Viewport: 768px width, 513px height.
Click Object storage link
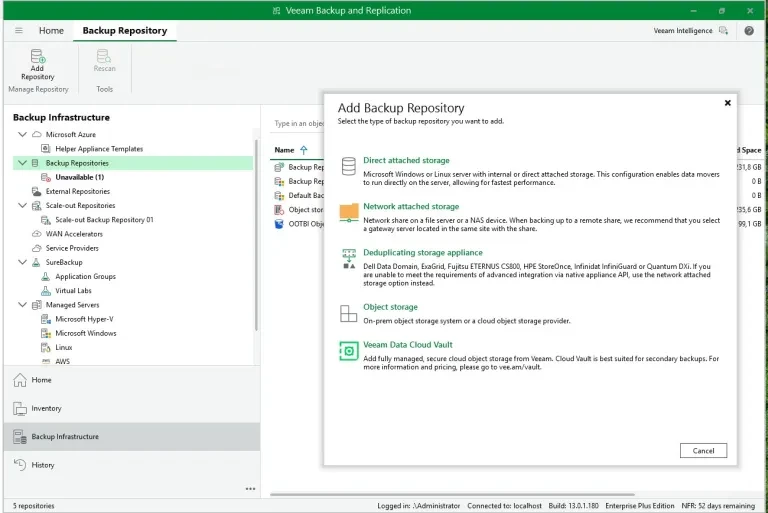point(390,307)
